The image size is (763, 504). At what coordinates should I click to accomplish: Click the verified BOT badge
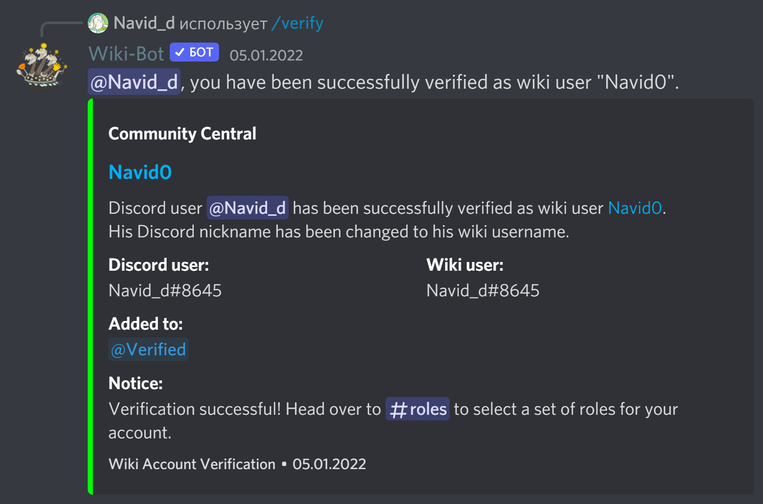[x=194, y=52]
